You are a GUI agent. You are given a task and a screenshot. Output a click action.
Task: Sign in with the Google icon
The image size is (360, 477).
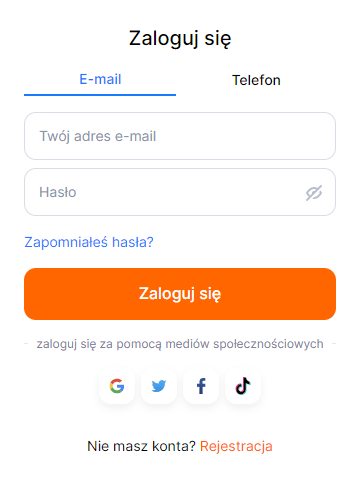click(117, 386)
